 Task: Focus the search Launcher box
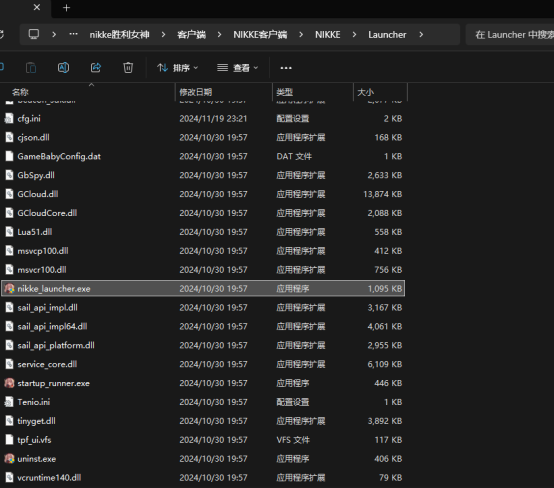pos(509,35)
